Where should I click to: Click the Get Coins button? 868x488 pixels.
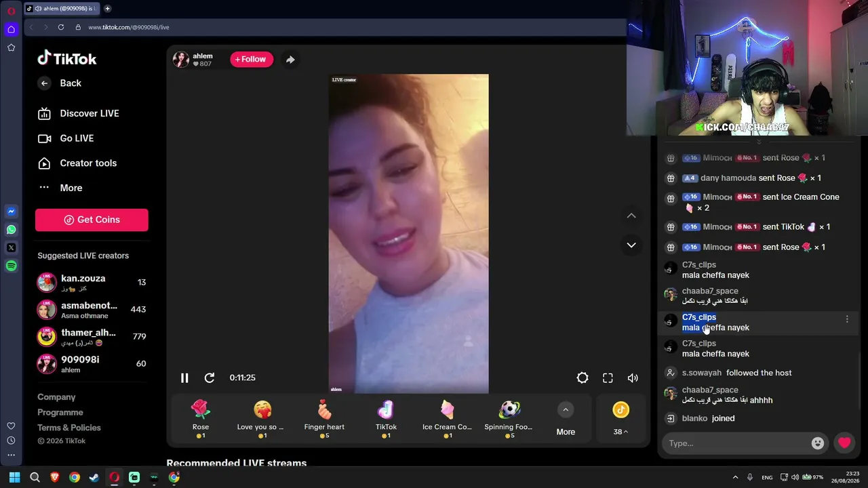click(92, 220)
